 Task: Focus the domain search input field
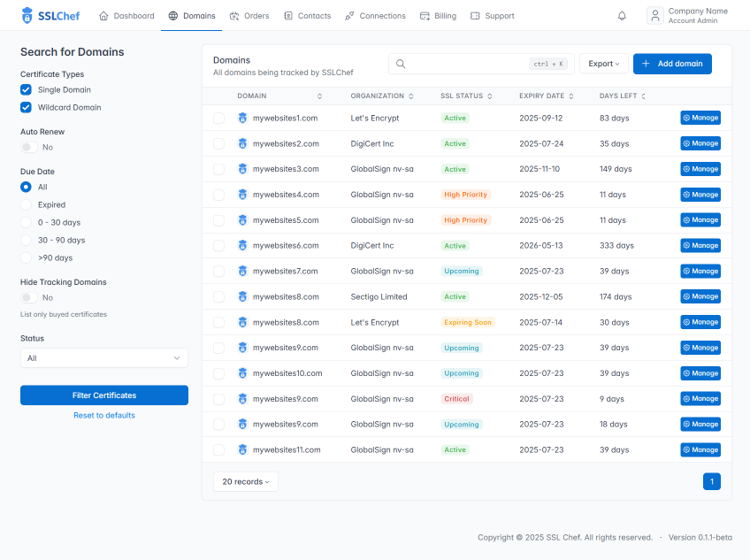tap(481, 64)
